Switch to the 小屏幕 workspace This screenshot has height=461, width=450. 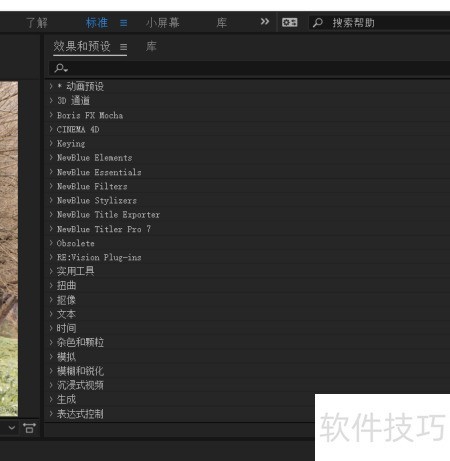pyautogui.click(x=163, y=23)
